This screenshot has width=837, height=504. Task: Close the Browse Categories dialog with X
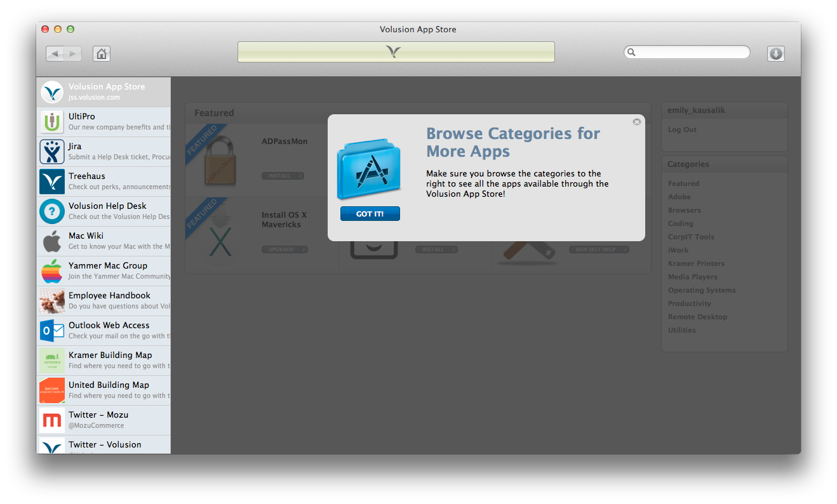coord(636,122)
